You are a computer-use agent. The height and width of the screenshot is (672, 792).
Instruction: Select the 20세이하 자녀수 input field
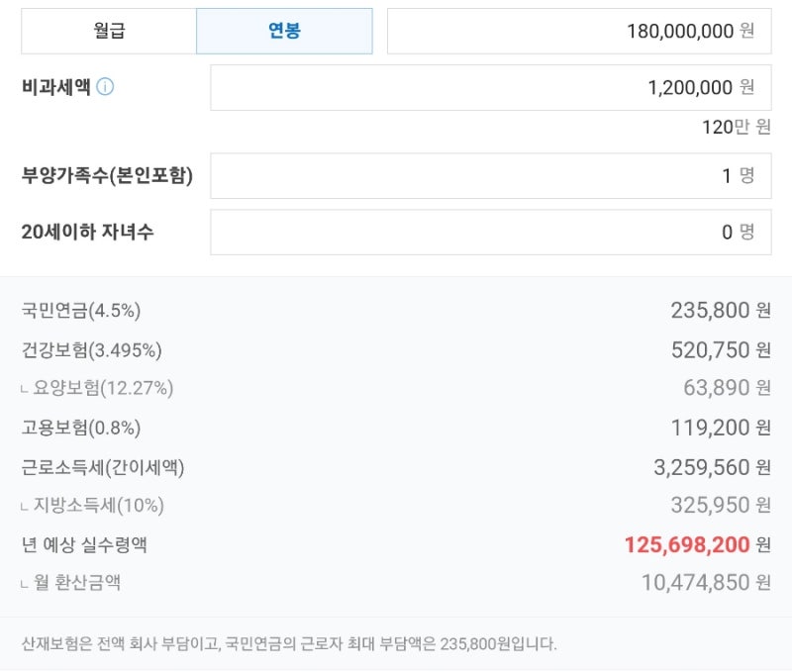(x=490, y=233)
